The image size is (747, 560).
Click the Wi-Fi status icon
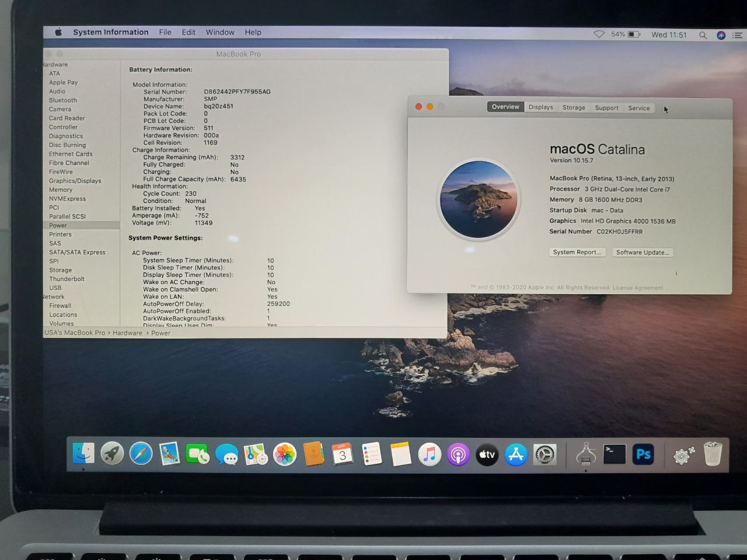pos(599,34)
